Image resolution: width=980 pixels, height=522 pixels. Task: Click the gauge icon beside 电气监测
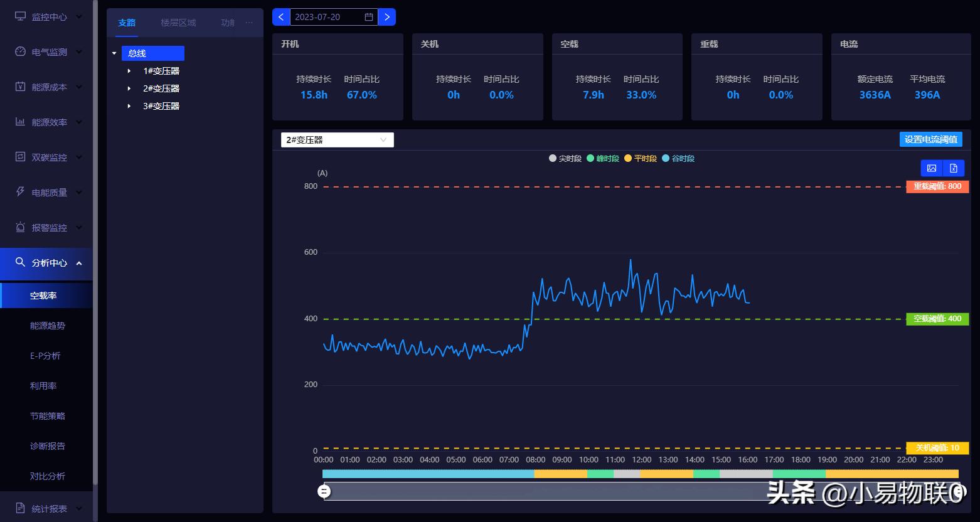click(x=20, y=51)
